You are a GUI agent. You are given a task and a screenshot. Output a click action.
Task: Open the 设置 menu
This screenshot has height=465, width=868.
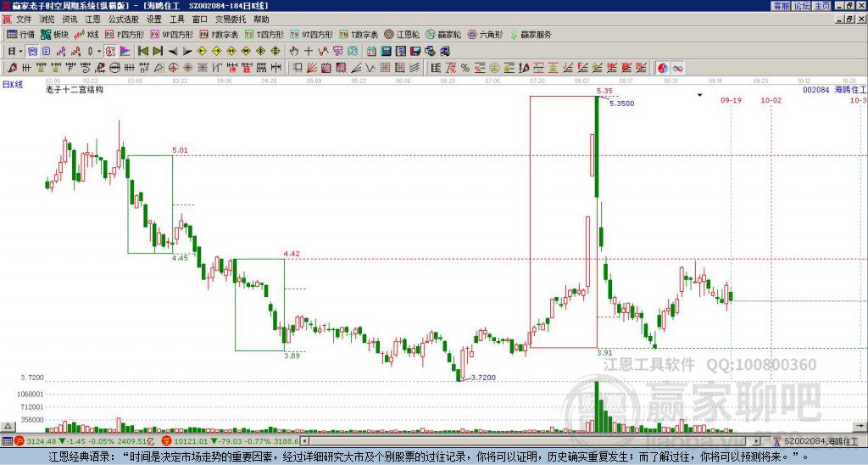coord(154,20)
